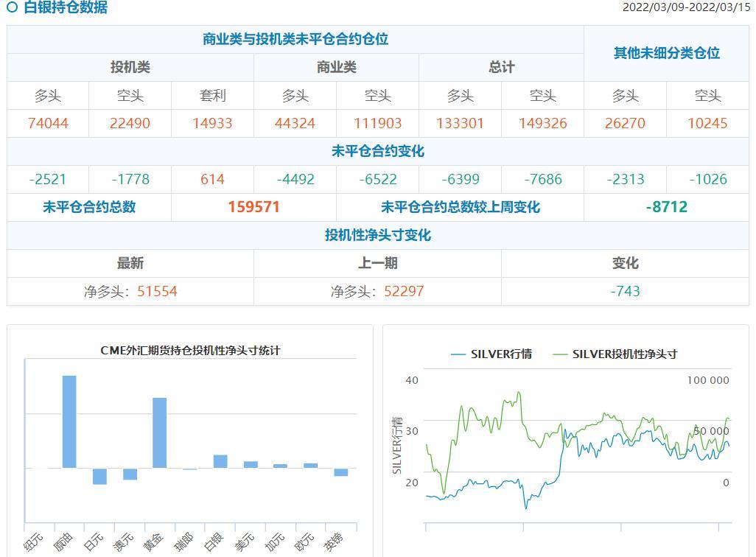Toggle the SILVER投机性净头寸 legend series
The image size is (756, 557).
[615, 354]
